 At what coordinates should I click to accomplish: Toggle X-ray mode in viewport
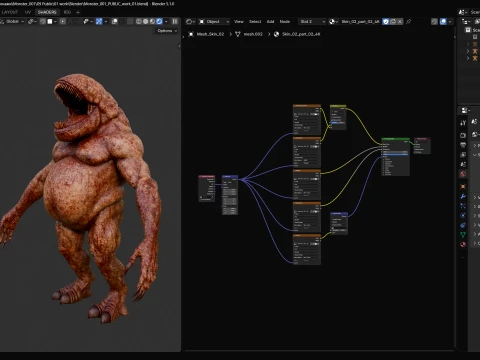tap(130, 22)
